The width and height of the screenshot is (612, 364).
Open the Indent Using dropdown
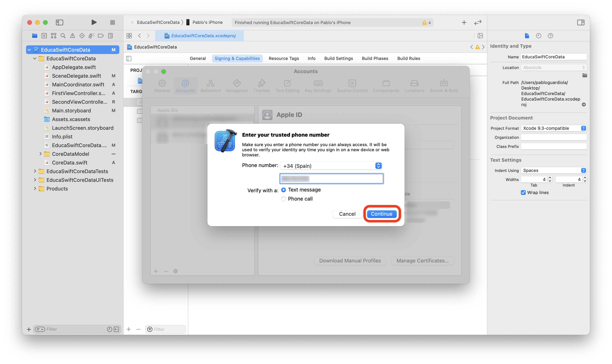(554, 171)
